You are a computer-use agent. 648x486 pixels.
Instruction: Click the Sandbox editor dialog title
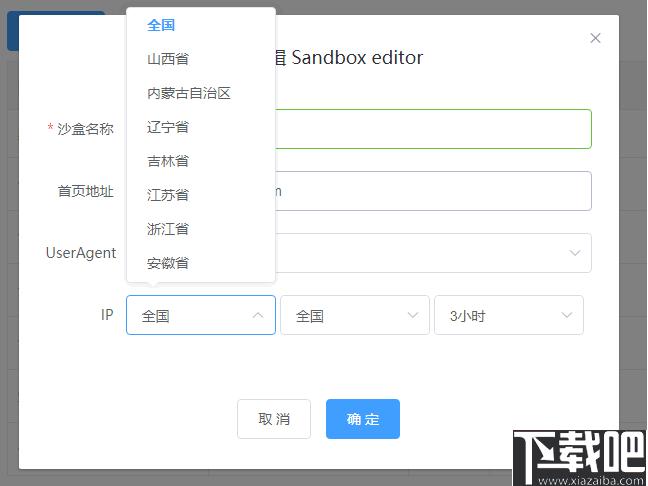349,57
